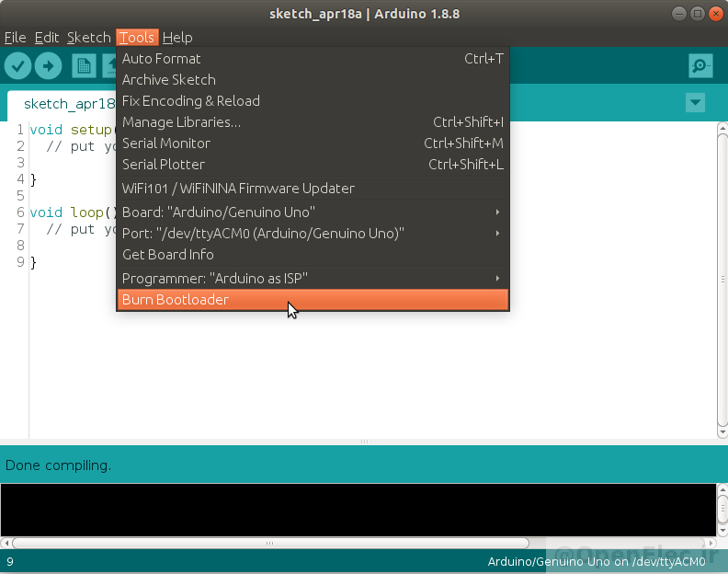Click the editor vertical scrollbar
This screenshot has width=728, height=574.
tap(722, 279)
